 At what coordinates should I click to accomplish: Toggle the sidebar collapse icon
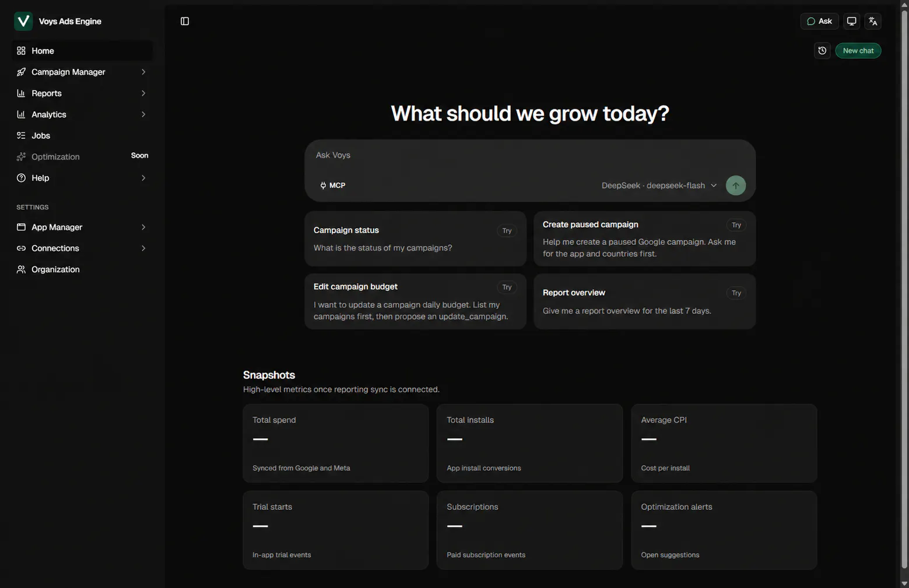click(185, 21)
